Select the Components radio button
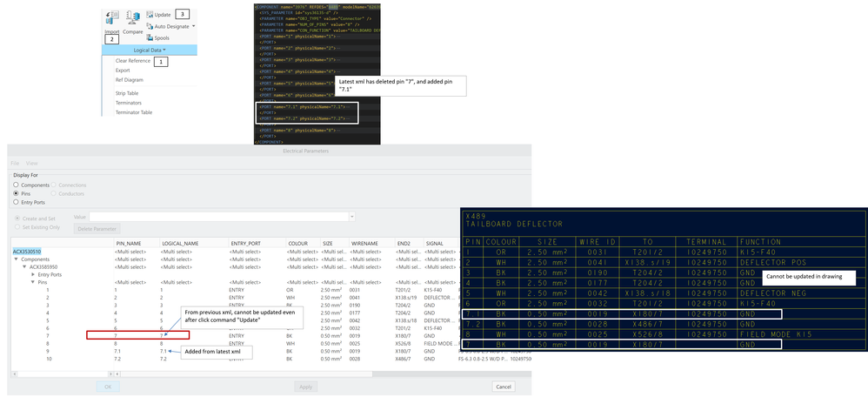Image resolution: width=868 pixels, height=397 pixels. coord(16,185)
